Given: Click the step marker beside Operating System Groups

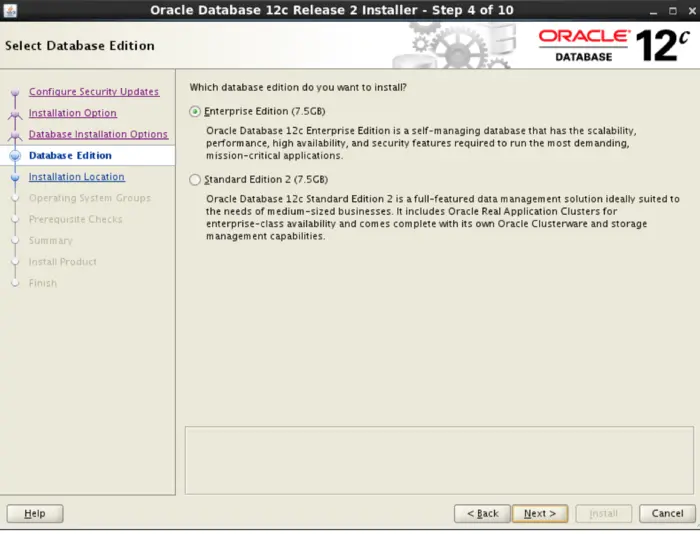Looking at the screenshot, I should pos(15,198).
